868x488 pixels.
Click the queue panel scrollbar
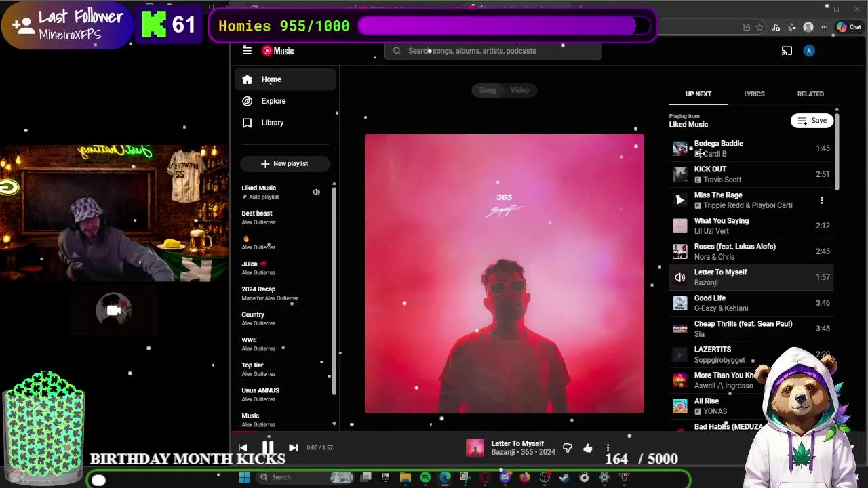837,150
